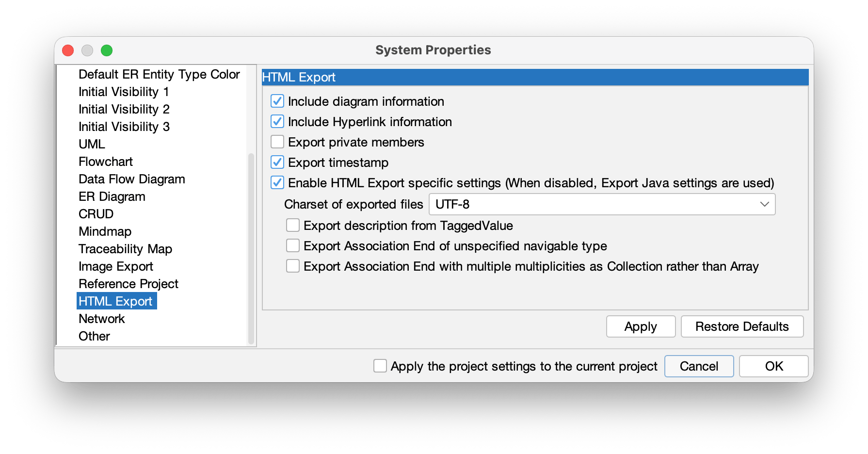Disable Include Hyperlink information
The height and width of the screenshot is (454, 868).
point(277,122)
